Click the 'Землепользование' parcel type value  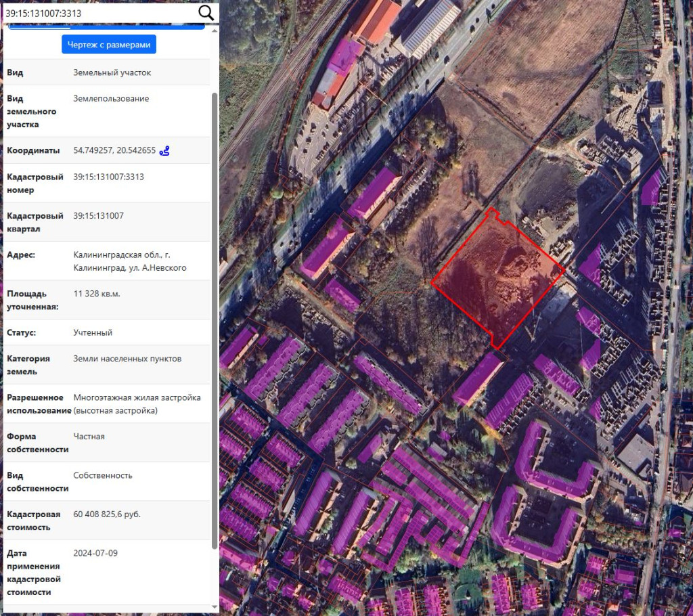pos(112,99)
